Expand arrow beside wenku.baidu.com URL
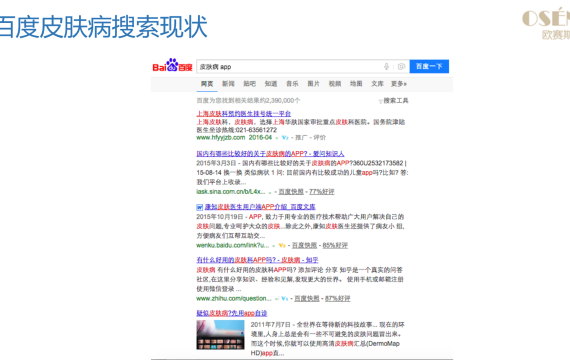This screenshot has height=360, width=570. click(x=274, y=246)
